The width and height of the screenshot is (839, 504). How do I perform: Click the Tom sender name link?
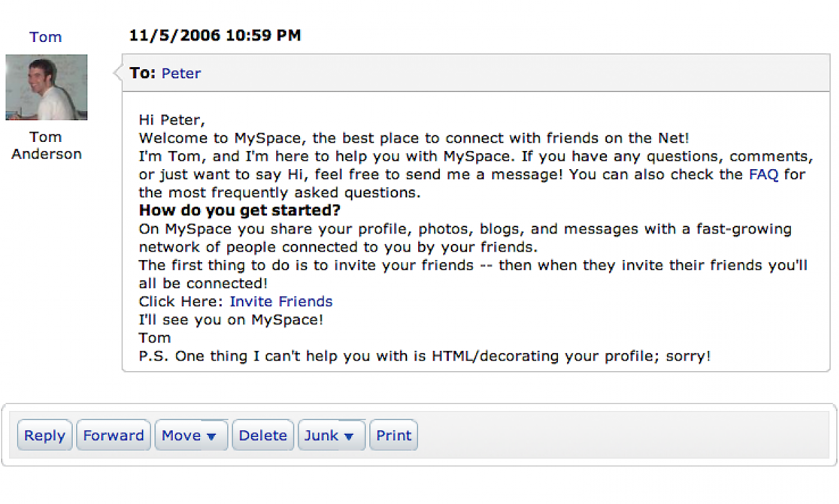pyautogui.click(x=45, y=37)
